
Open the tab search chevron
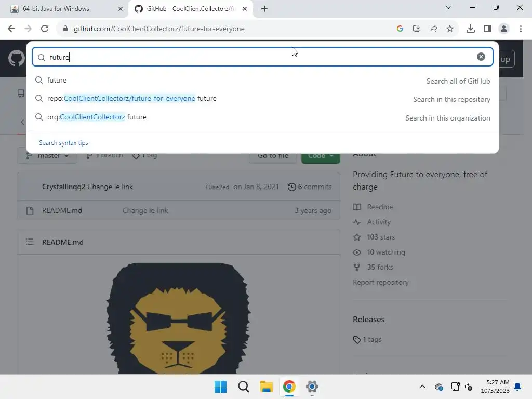[x=448, y=7]
